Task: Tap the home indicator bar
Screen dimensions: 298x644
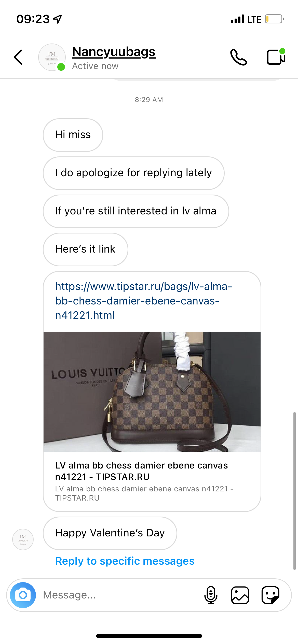Action: [x=149, y=636]
